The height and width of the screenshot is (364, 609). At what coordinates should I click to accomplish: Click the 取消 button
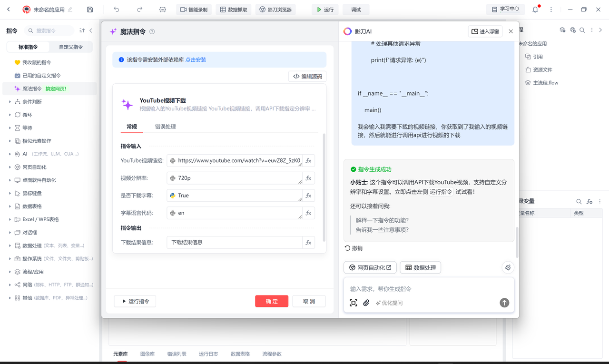point(309,301)
